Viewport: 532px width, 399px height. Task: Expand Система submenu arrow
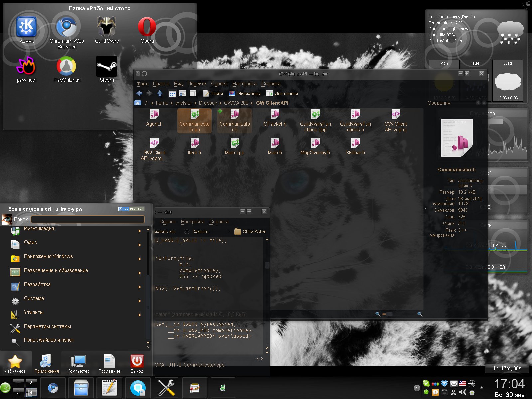click(140, 301)
